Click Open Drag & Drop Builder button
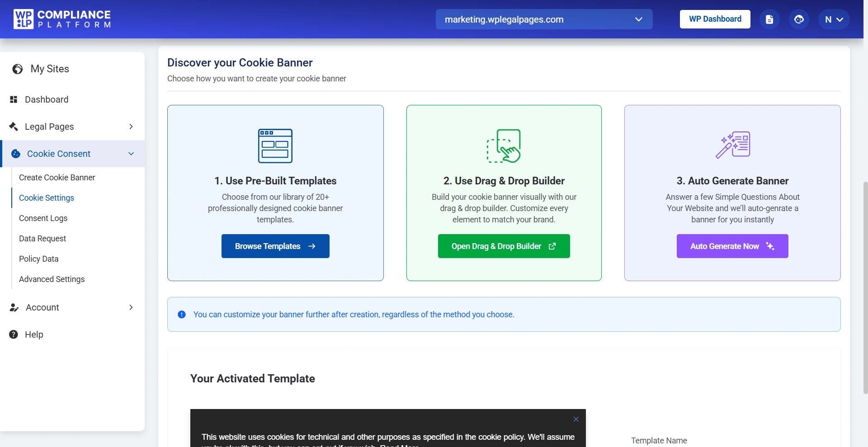The width and height of the screenshot is (868, 447). 504,246
